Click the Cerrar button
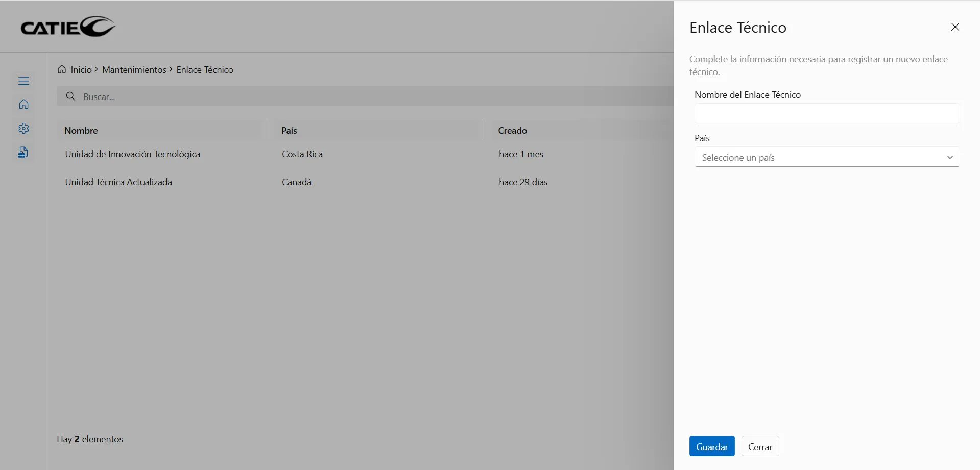The height and width of the screenshot is (470, 980). (759, 447)
